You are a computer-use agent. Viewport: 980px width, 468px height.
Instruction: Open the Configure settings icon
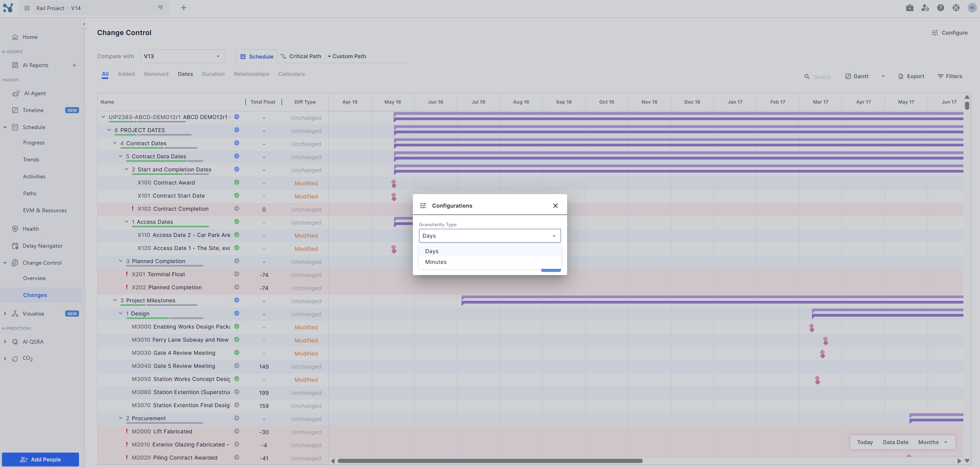pos(935,33)
